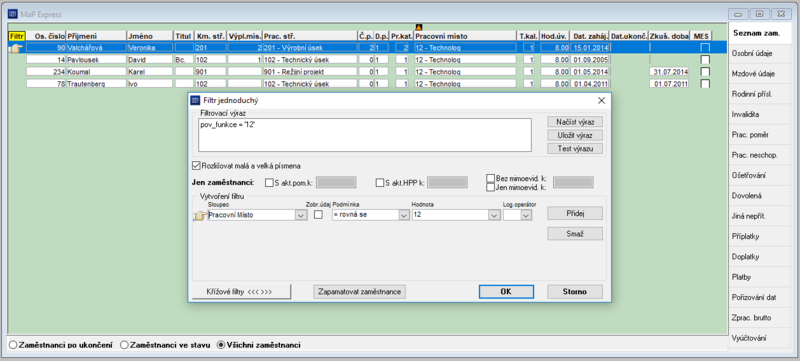This screenshot has height=361, width=800.
Task: Click the Smaž button
Action: pos(575,234)
